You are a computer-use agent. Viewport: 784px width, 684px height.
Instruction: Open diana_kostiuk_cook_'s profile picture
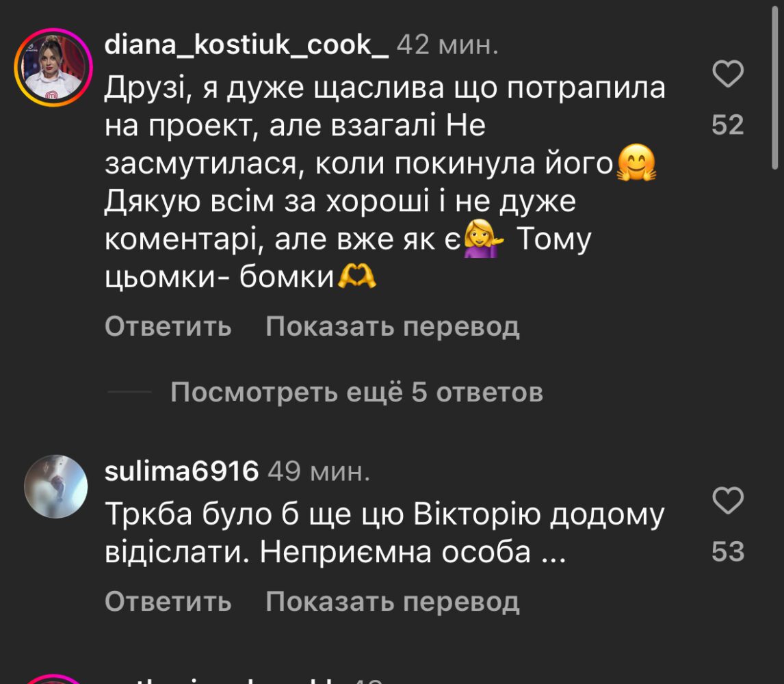tap(53, 68)
